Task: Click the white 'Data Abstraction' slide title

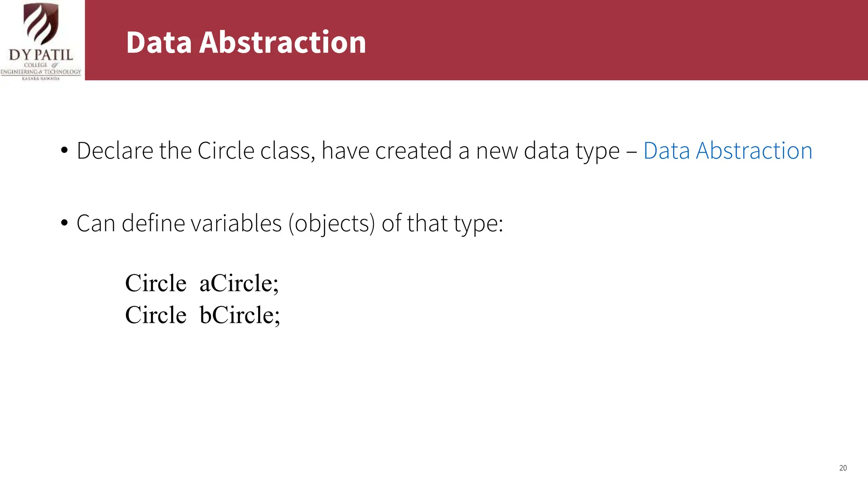Action: (246, 42)
